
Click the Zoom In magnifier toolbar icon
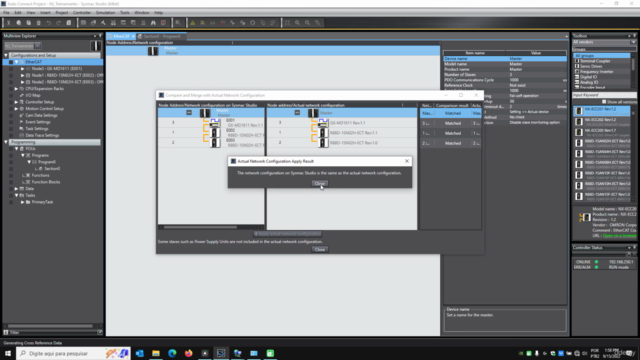pos(298,23)
